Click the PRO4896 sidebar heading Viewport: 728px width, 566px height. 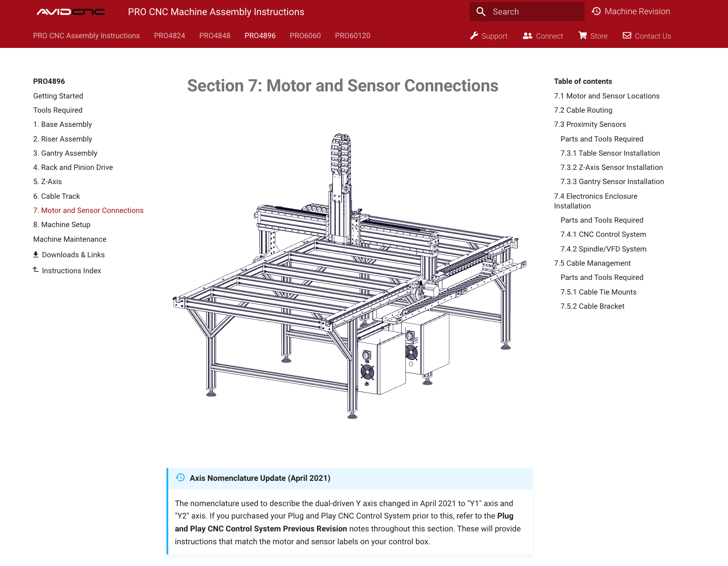tap(49, 81)
